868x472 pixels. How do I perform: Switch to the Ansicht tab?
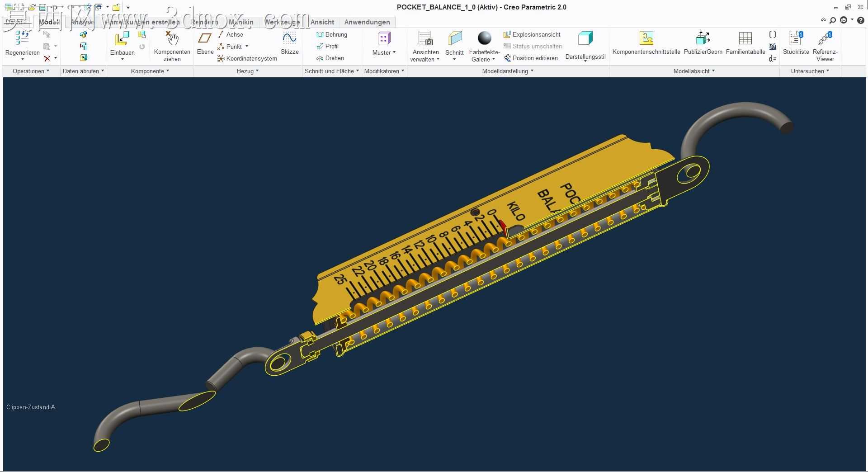tap(322, 22)
